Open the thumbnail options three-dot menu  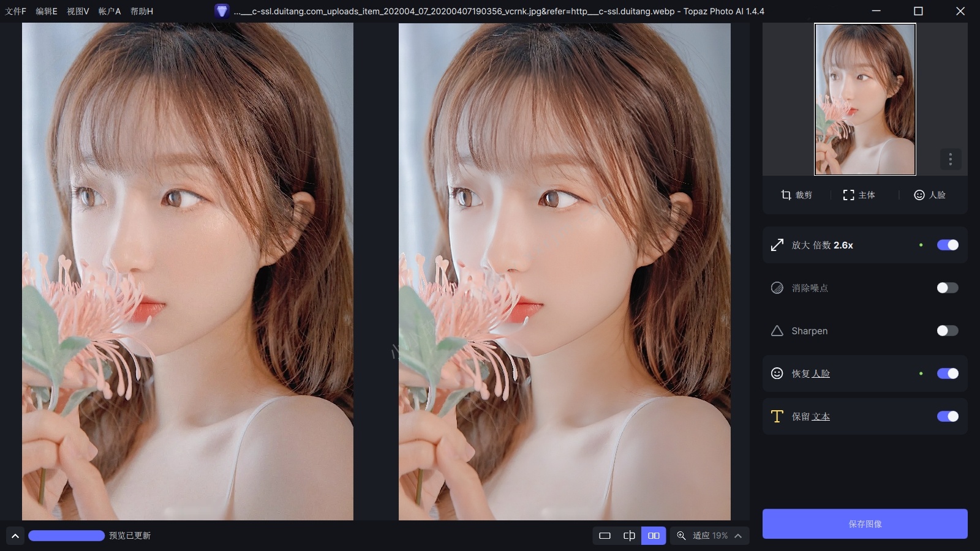(x=950, y=160)
